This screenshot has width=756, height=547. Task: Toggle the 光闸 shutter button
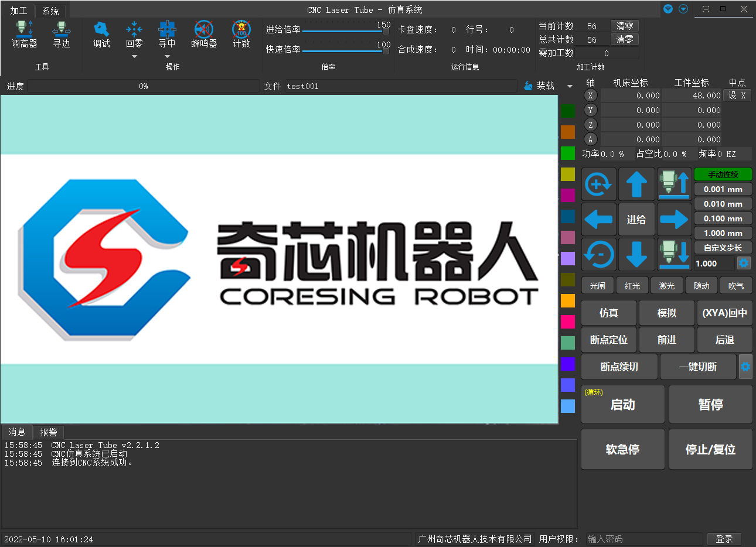[x=597, y=286]
